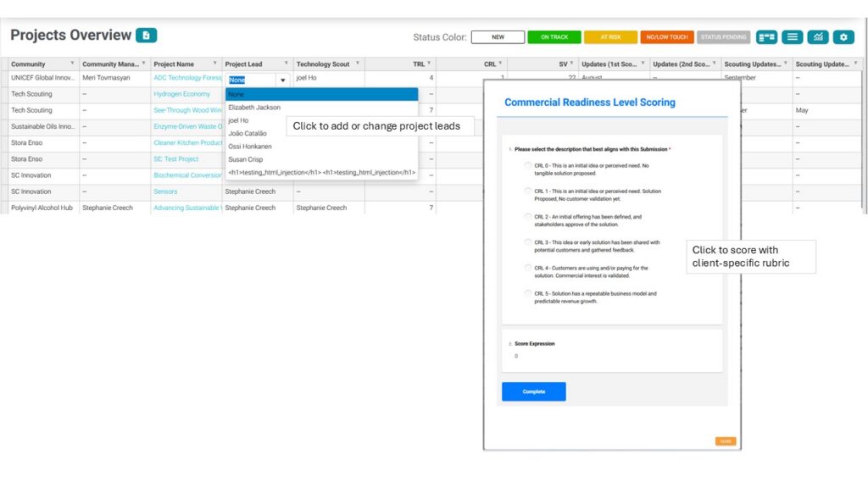Viewport: 868px width, 488px height.
Task: Click the orange NO/LOW TOUCH status swatch
Action: (x=667, y=37)
